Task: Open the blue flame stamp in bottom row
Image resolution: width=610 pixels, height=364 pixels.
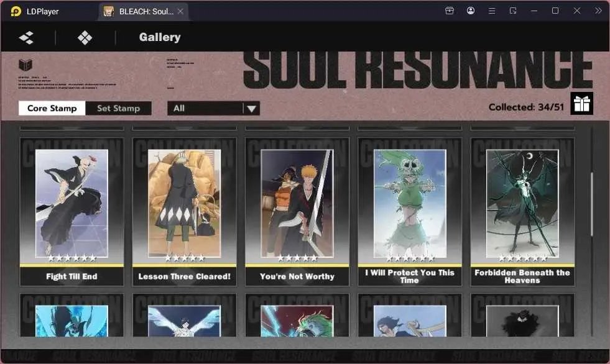Action: [x=72, y=315]
